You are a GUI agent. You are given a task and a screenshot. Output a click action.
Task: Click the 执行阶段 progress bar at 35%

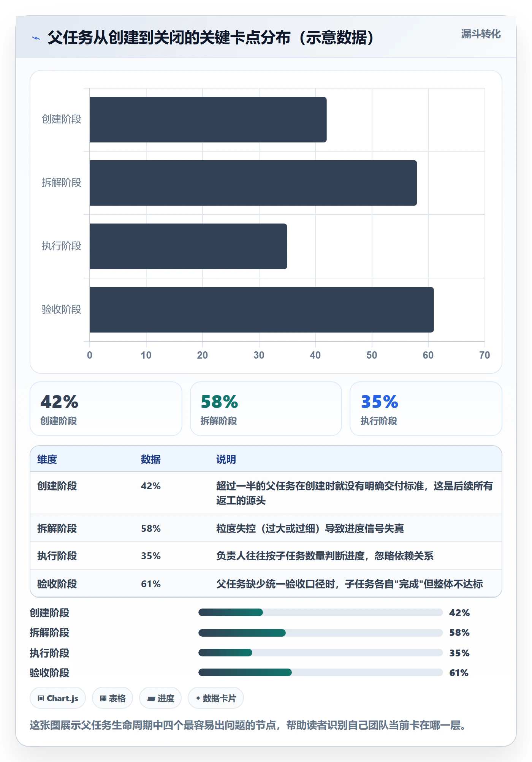[x=320, y=653]
